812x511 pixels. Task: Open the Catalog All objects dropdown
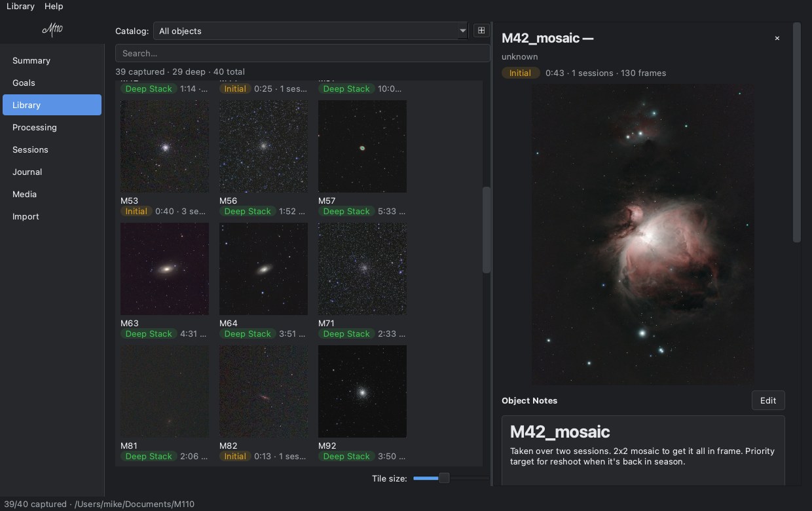pos(310,31)
